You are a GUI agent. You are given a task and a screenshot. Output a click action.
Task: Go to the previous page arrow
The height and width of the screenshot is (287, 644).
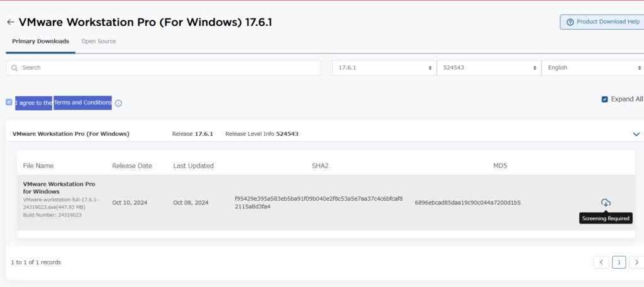click(x=601, y=262)
